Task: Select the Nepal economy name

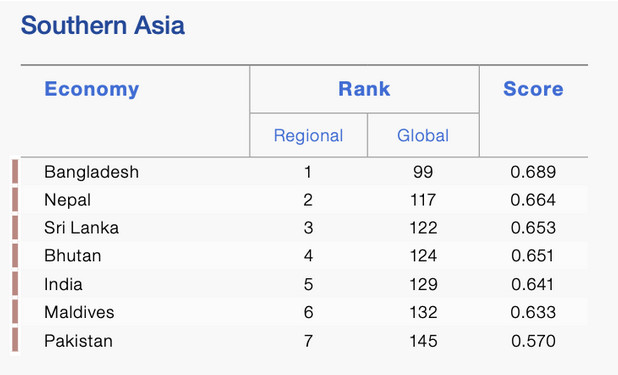Action: pyautogui.click(x=67, y=200)
